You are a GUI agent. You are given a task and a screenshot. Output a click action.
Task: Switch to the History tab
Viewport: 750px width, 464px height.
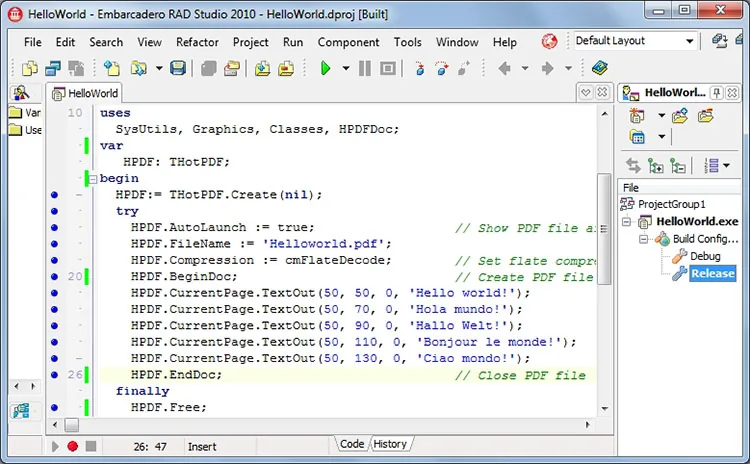(390, 444)
